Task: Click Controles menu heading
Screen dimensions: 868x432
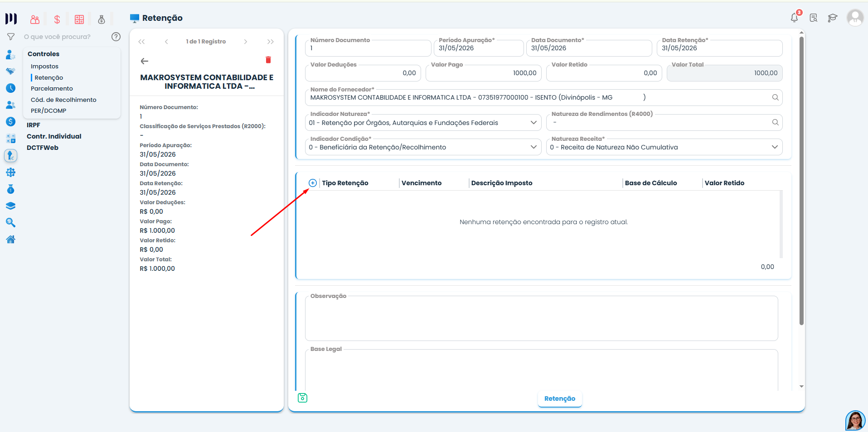Action: point(44,54)
